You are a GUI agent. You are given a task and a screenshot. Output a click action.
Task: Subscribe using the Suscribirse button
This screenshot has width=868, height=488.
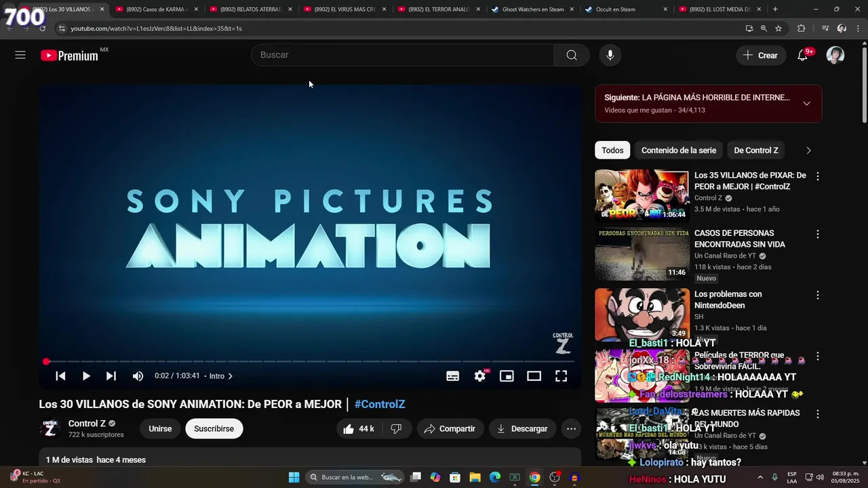(214, 429)
